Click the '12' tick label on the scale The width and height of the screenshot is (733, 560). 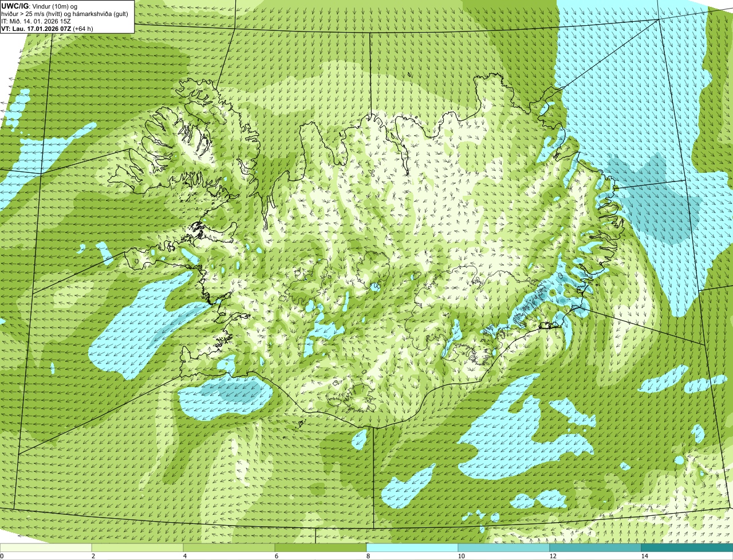[553, 556]
